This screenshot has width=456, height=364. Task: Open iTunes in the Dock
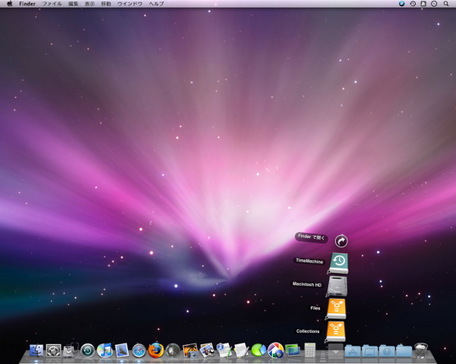click(105, 351)
